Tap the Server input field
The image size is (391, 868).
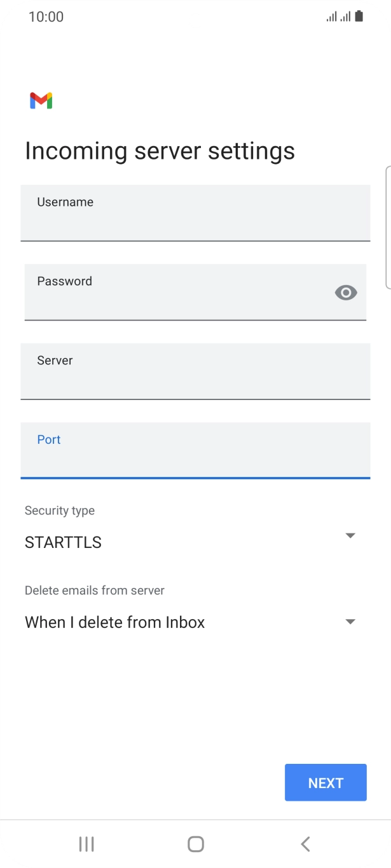[x=195, y=371]
